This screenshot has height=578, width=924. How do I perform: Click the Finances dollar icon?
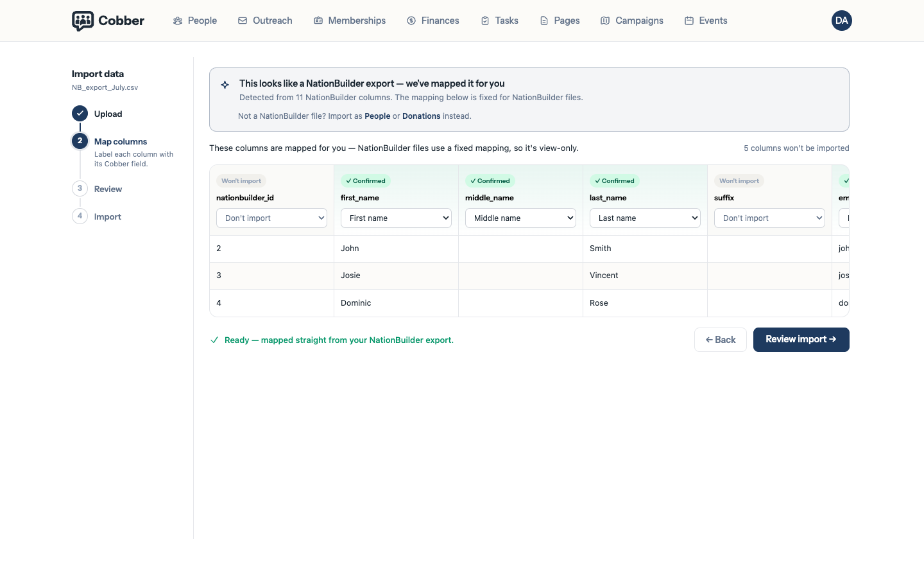coord(411,21)
